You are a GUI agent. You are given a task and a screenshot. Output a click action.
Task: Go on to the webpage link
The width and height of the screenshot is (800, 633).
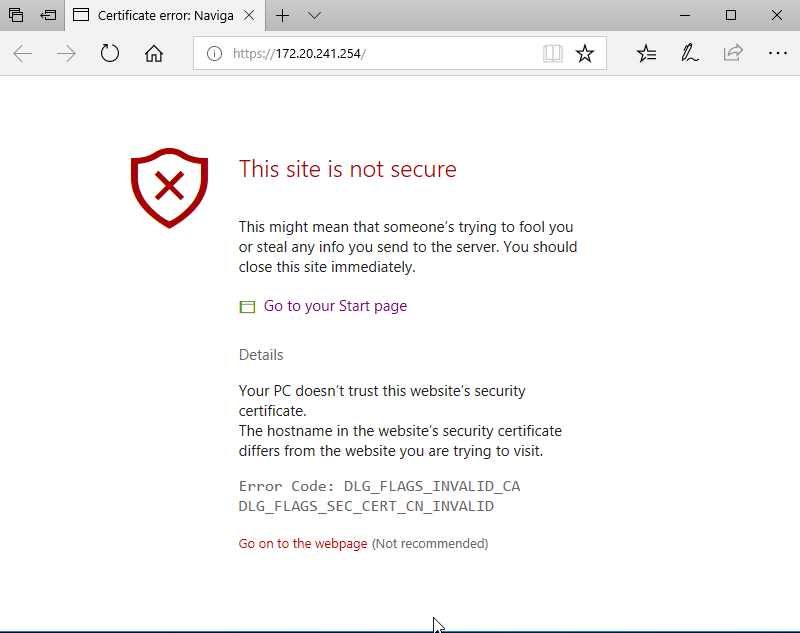coord(303,543)
